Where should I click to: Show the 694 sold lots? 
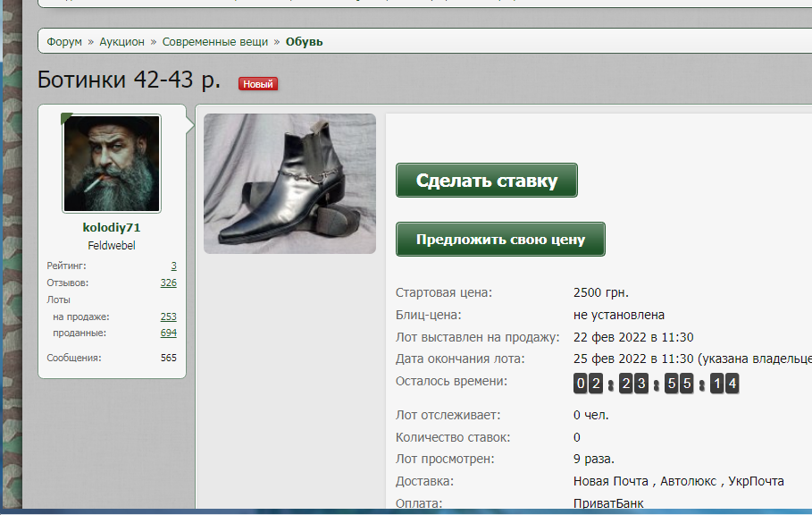[x=168, y=333]
